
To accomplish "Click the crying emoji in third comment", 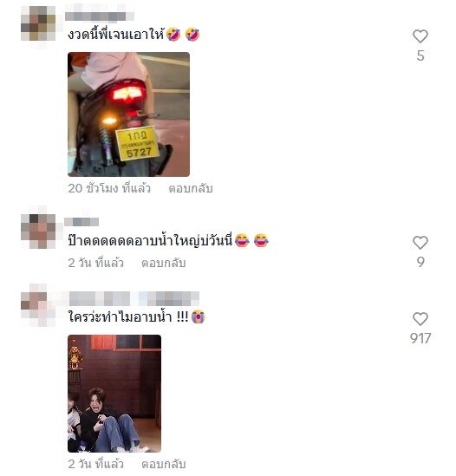I will [199, 317].
